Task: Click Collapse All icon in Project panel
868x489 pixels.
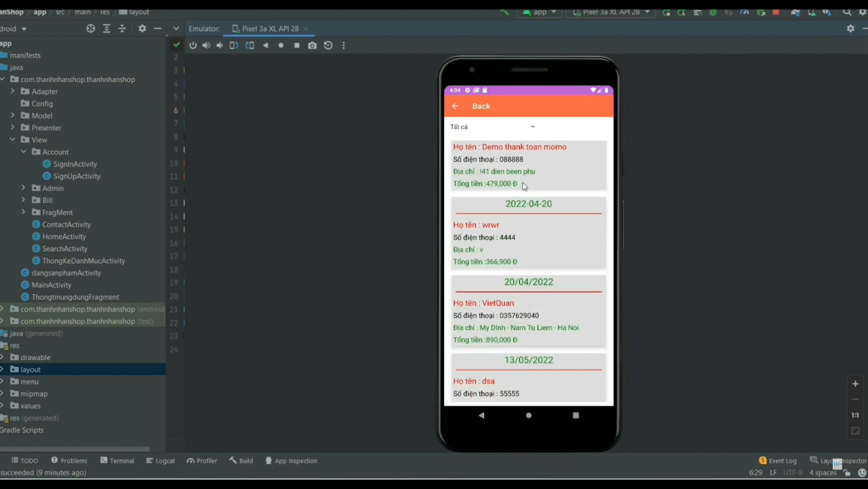Action: coord(122,29)
